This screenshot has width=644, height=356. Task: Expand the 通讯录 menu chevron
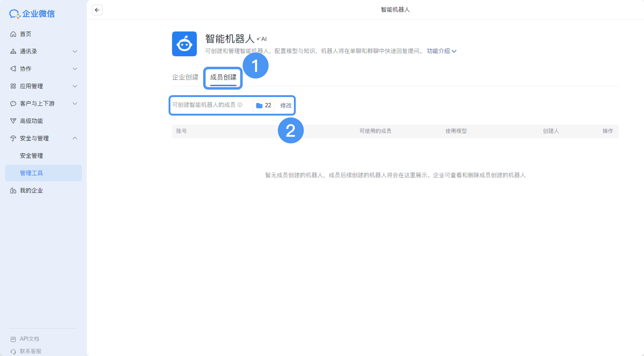75,51
